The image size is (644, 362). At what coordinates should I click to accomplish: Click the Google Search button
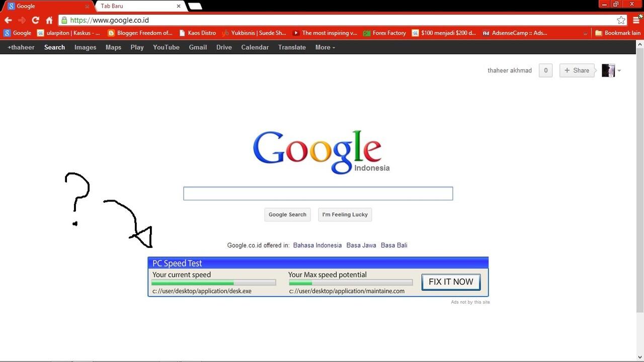287,215
